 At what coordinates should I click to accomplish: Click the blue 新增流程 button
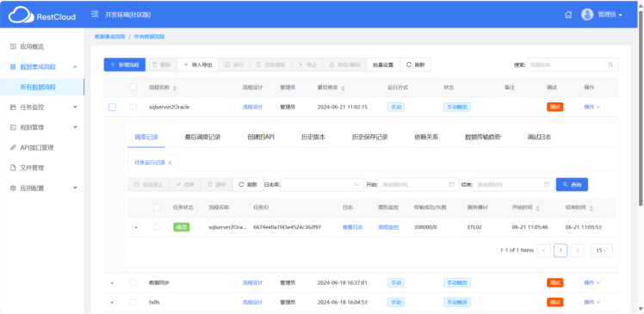point(125,65)
